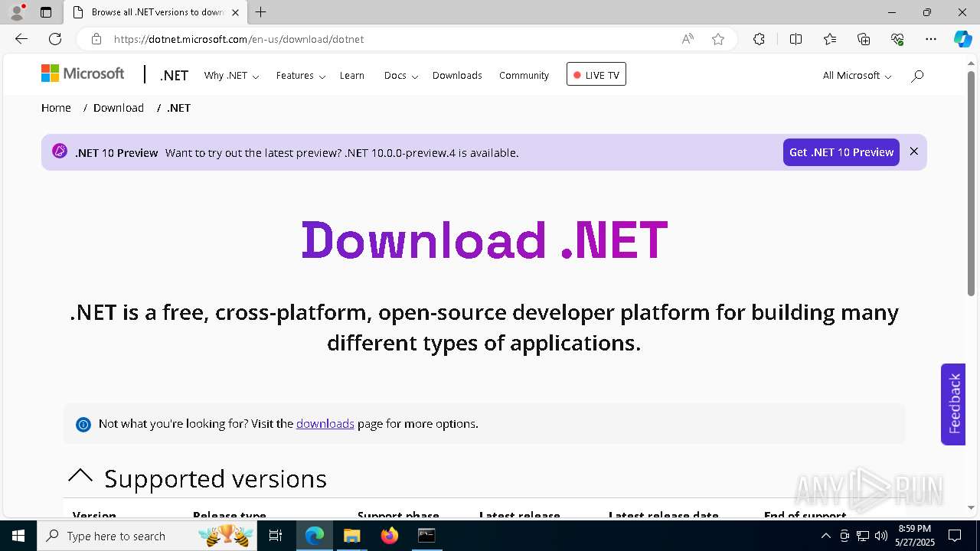The width and height of the screenshot is (980, 551).
Task: Click the Home breadcrumb link
Action: [56, 108]
